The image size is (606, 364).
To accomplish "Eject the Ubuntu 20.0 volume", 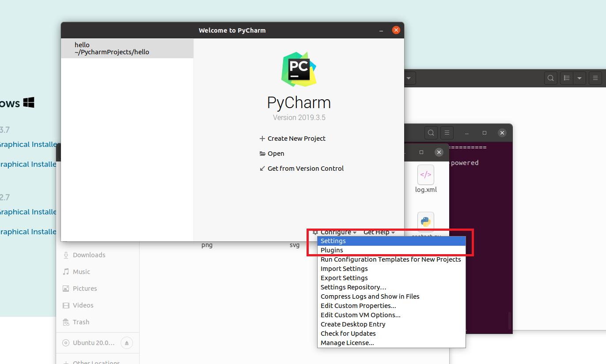I will [x=127, y=342].
